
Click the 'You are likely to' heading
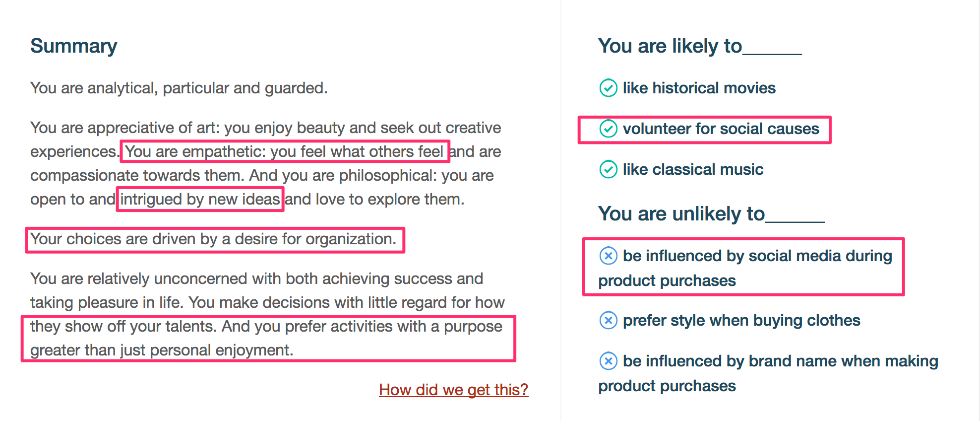coord(700,46)
